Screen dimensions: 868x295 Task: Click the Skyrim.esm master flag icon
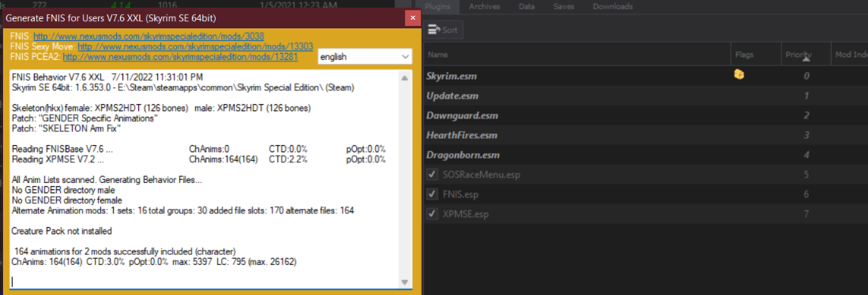tap(738, 75)
